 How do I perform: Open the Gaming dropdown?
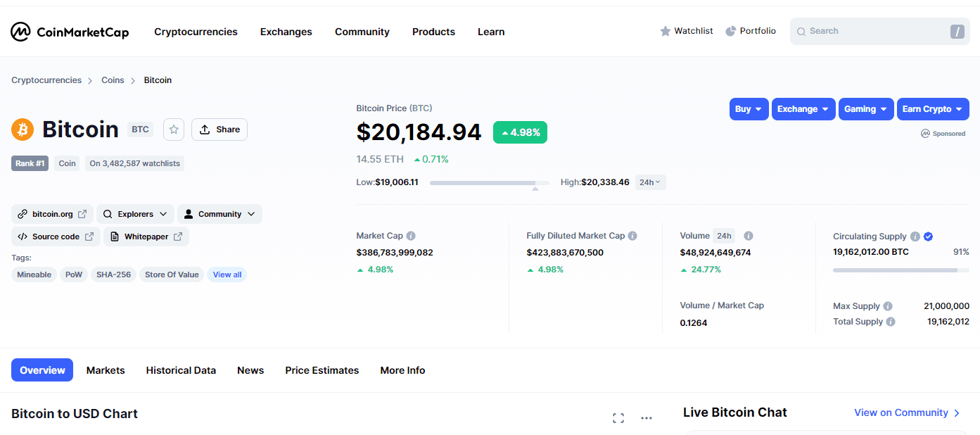tap(866, 109)
